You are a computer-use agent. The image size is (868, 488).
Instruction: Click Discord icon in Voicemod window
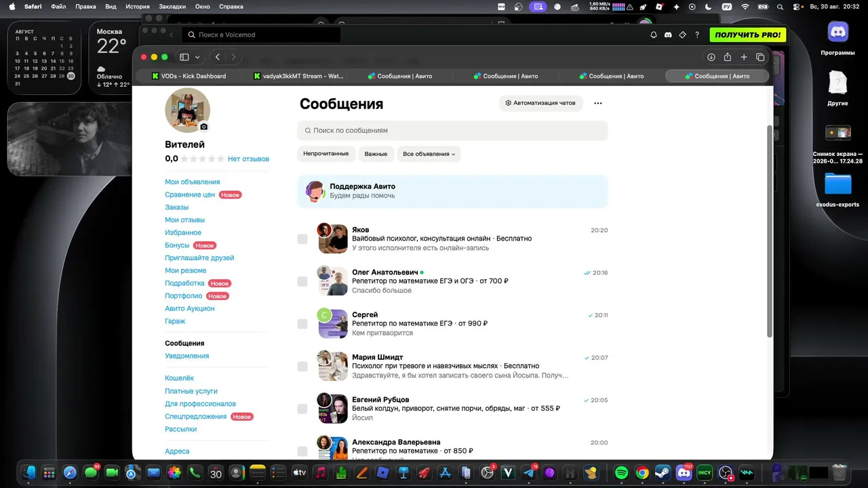668,35
